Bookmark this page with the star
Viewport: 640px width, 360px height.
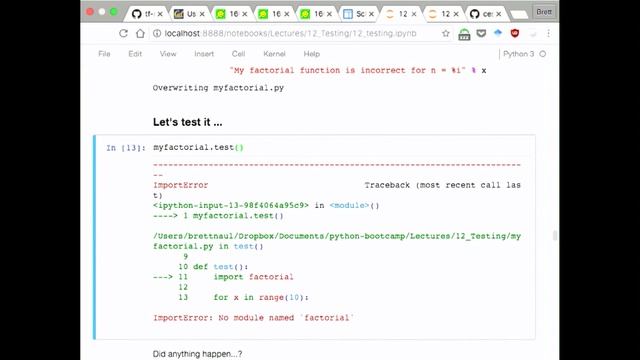446,33
